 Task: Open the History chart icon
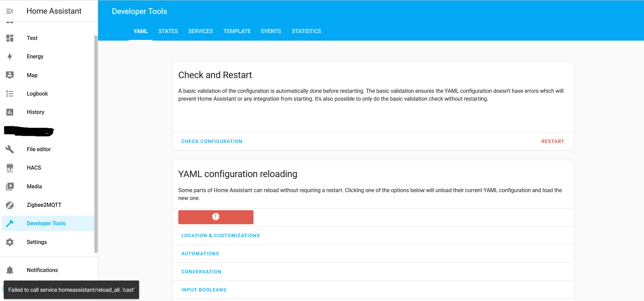tap(10, 112)
